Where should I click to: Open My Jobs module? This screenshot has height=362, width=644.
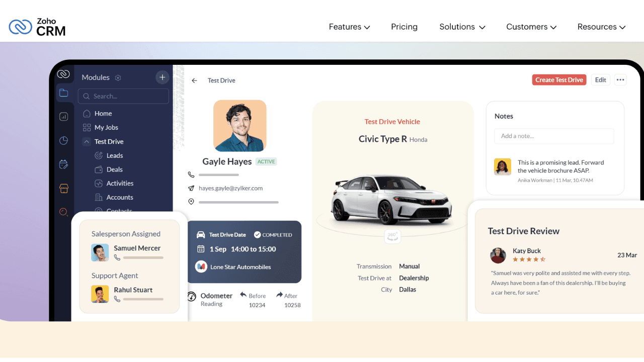(x=106, y=128)
